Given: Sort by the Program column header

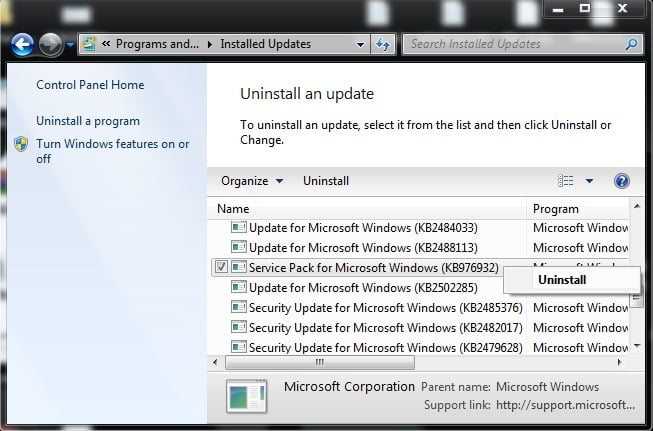Looking at the screenshot, I should click(578, 209).
